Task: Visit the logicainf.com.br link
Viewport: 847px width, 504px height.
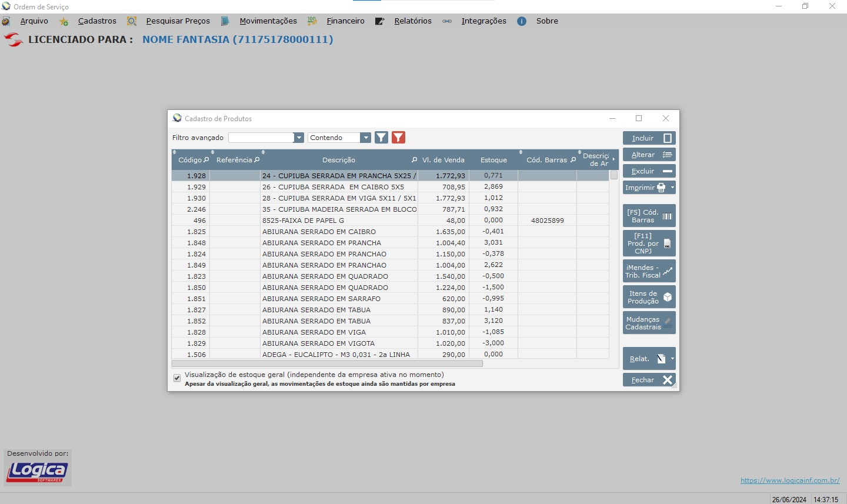Action: [x=789, y=480]
